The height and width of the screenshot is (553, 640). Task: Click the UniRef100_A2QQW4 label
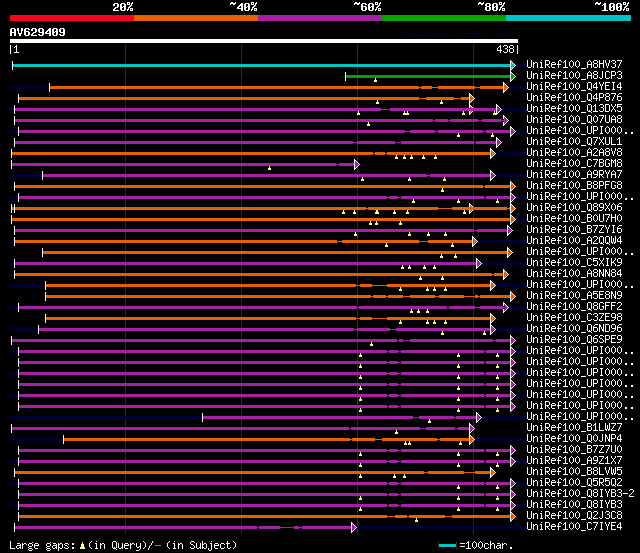574,240
